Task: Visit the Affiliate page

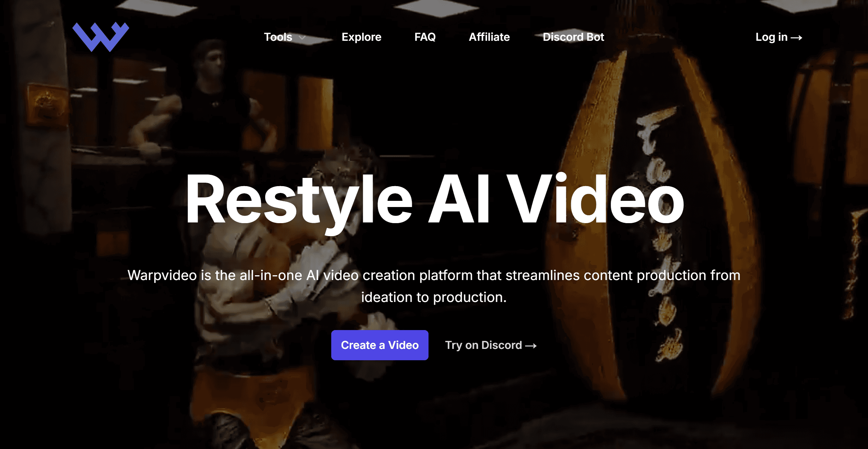Action: pyautogui.click(x=489, y=37)
